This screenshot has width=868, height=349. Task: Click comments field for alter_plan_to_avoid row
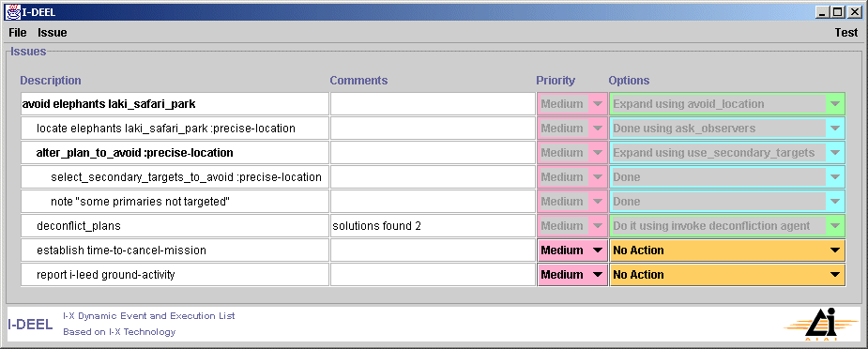pos(433,153)
